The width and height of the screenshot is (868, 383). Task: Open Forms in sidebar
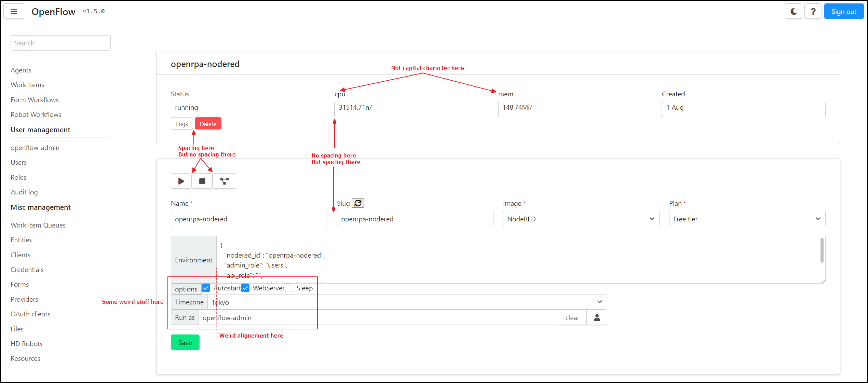tap(19, 284)
